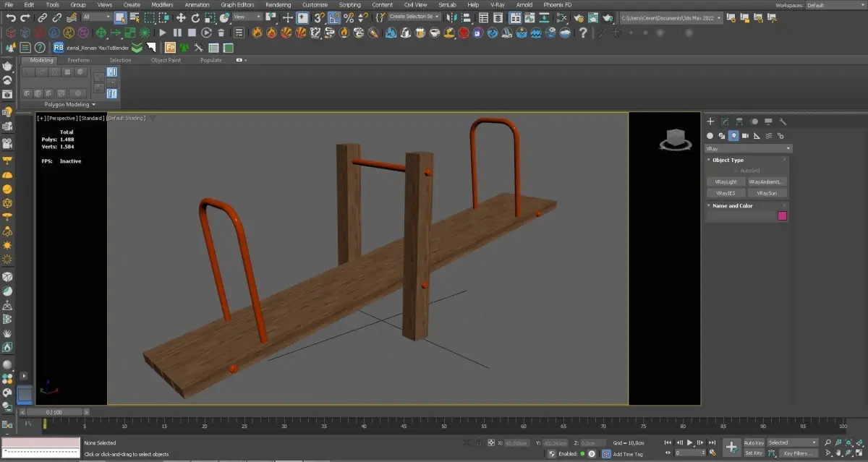This screenshot has height=462, width=868.
Task: Click the Undo arrow in the main toolbar
Action: (10, 17)
